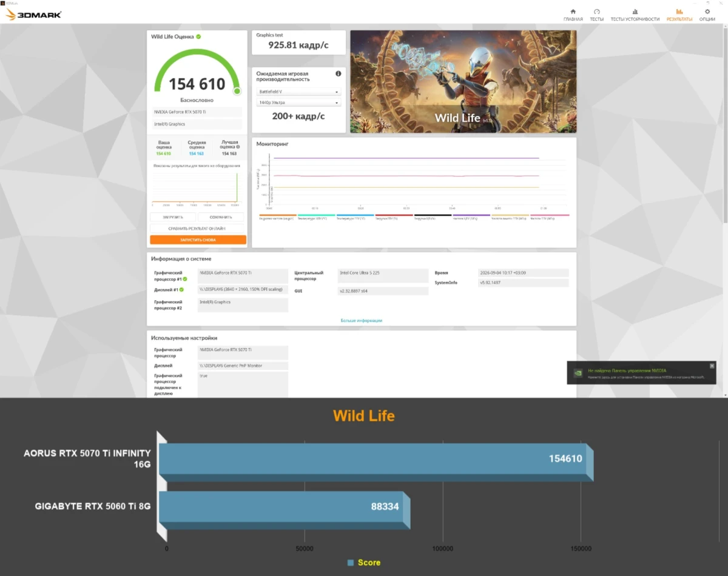Click the score distribution chart
Screen dimensions: 728x576
[x=195, y=187]
